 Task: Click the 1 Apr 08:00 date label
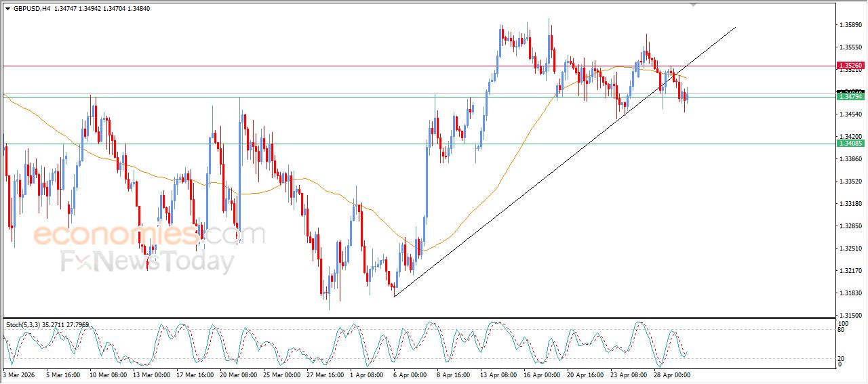pos(367,375)
